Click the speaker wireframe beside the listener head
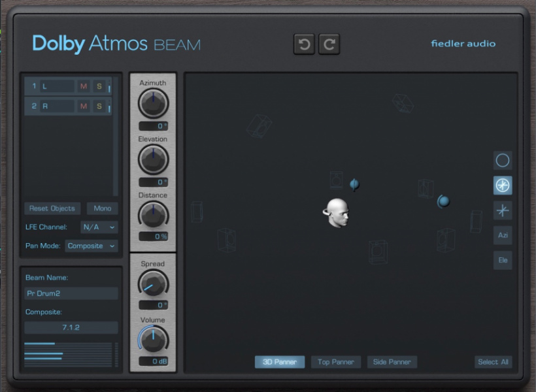Viewport: 536px width, 392px height. click(x=337, y=180)
